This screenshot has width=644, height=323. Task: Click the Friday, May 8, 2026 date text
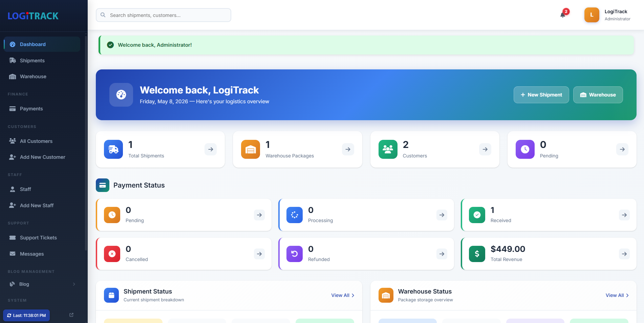(164, 102)
